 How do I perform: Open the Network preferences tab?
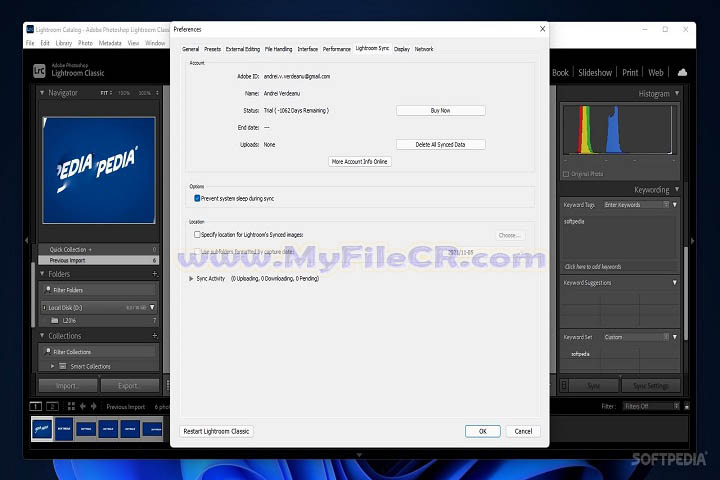pos(424,49)
